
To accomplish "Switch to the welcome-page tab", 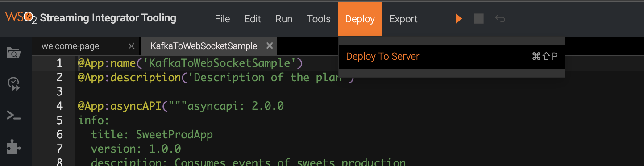I will pos(71,46).
